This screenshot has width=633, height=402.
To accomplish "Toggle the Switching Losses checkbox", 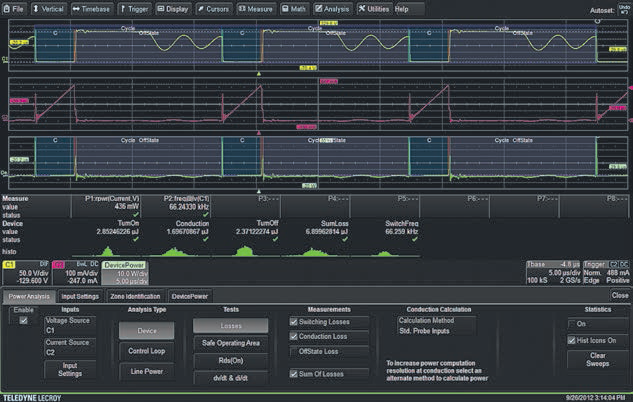I will pos(293,322).
